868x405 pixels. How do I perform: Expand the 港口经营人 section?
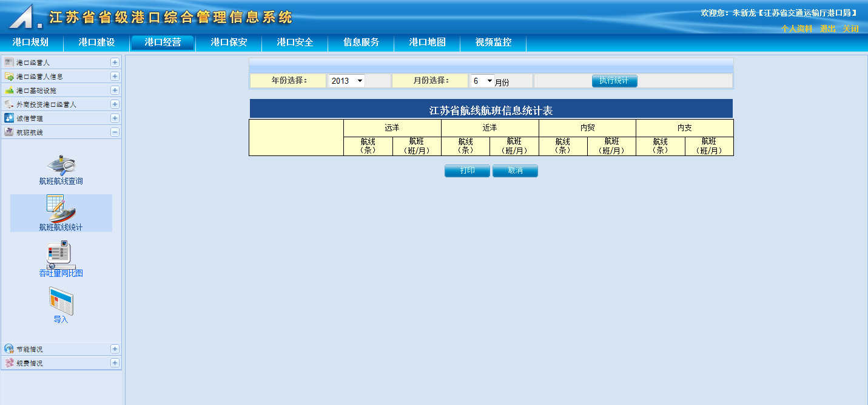[115, 63]
